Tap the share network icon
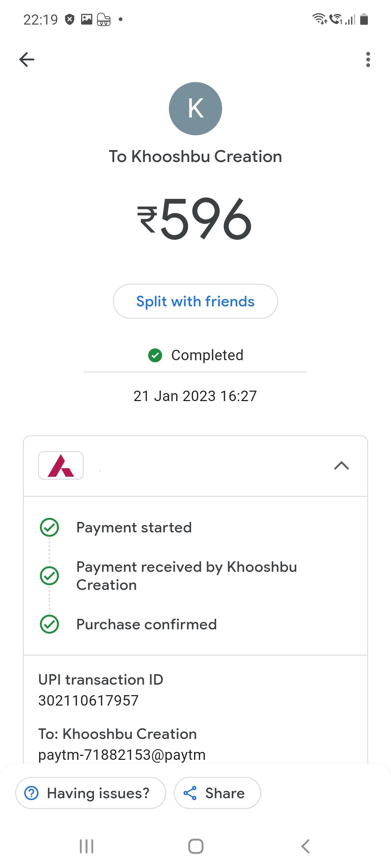 coord(190,793)
